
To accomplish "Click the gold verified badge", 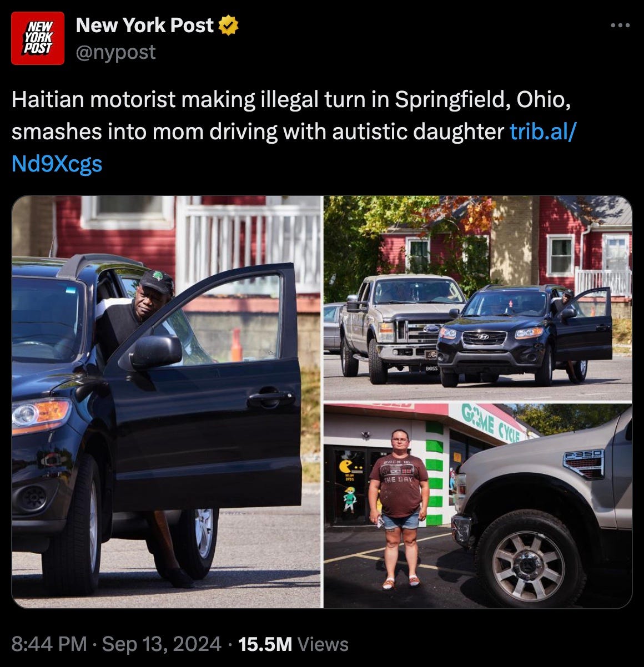I will coord(229,26).
